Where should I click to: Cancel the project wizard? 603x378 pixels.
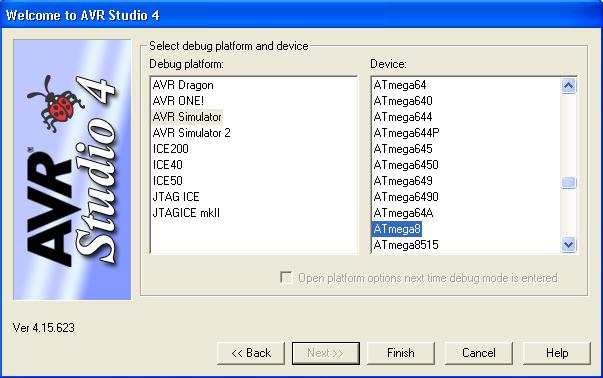pyautogui.click(x=479, y=353)
